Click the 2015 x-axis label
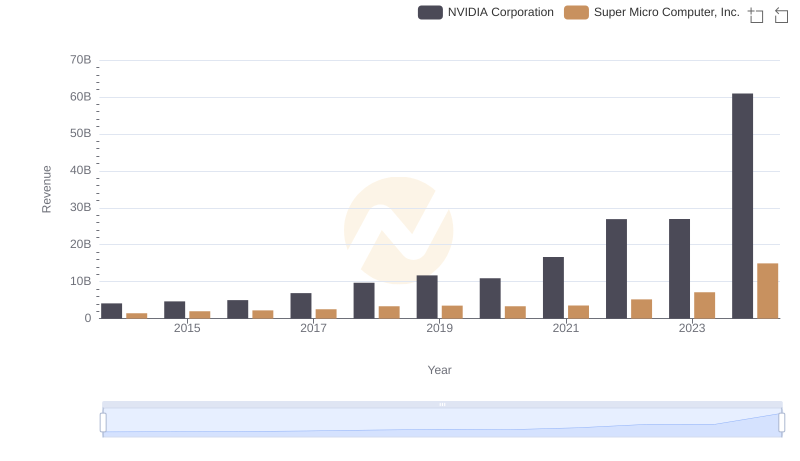The width and height of the screenshot is (800, 461). [x=187, y=328]
